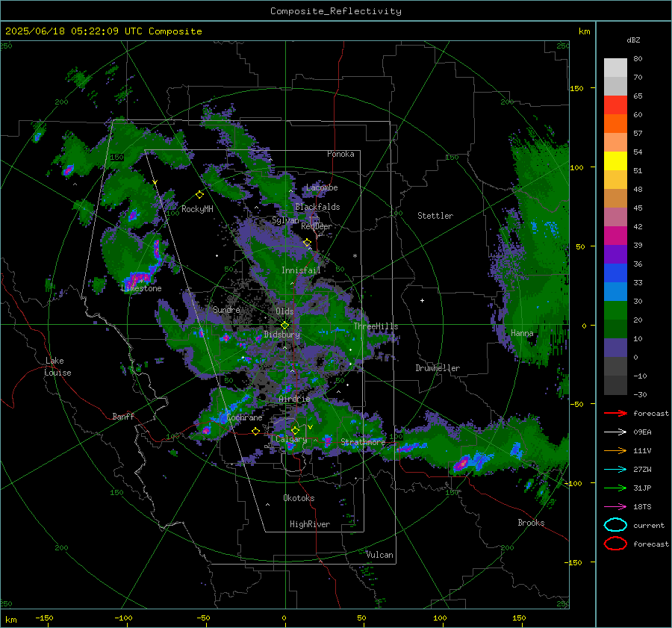Click the red forecast arrow in legend
672x628 pixels.
point(615,413)
